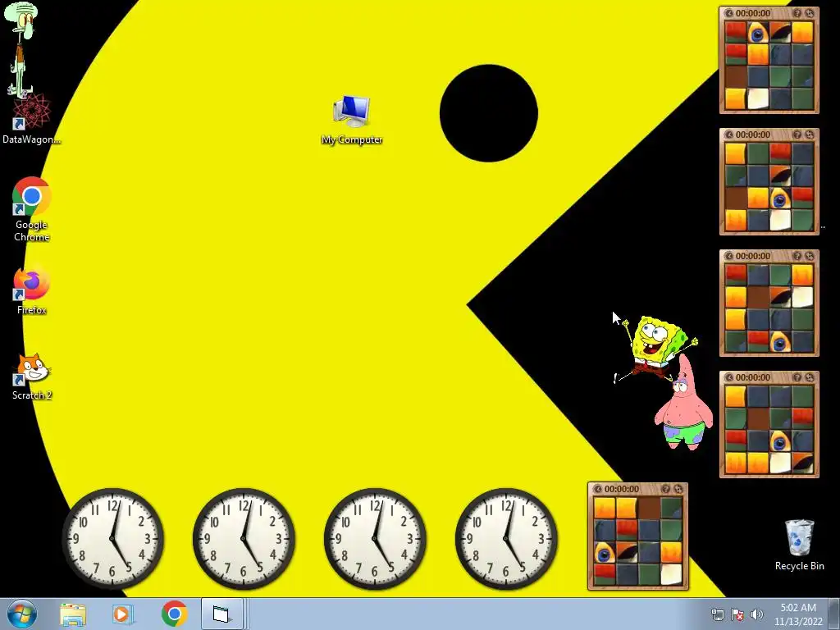840x630 pixels.
Task: Click the eye tile in the top row
Action: click(758, 33)
